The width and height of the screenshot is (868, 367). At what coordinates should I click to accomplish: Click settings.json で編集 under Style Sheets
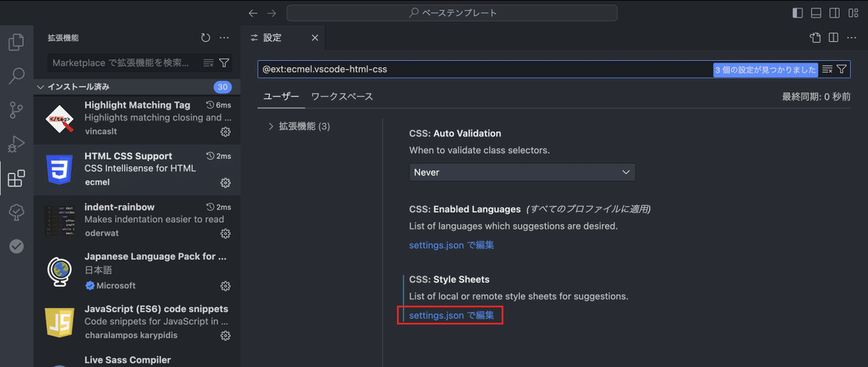[x=451, y=315]
